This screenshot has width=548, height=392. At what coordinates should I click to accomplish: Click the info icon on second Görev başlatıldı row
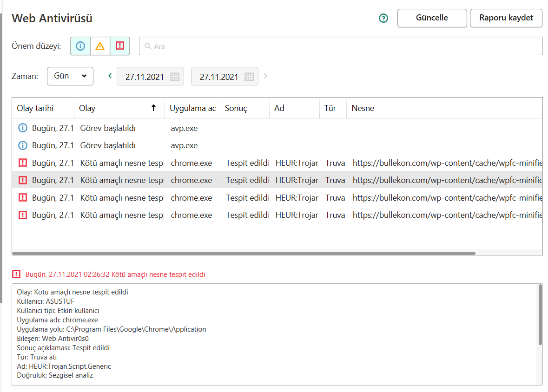pyautogui.click(x=22, y=145)
